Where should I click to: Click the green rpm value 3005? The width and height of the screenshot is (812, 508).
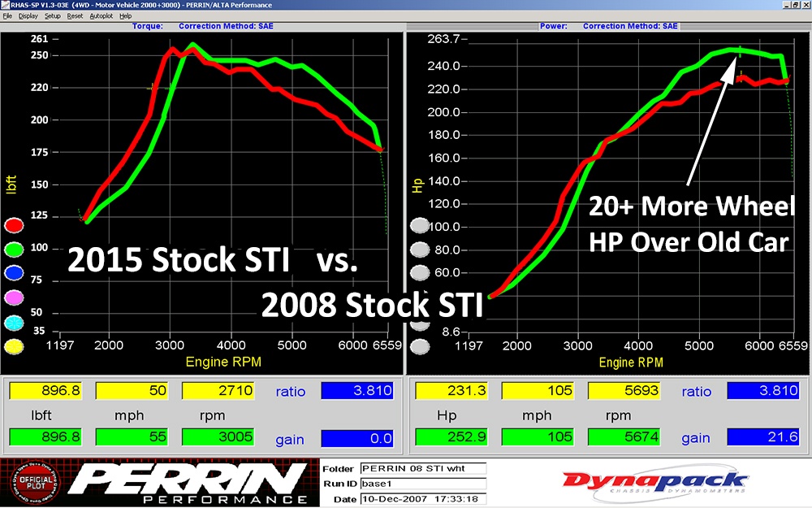click(x=218, y=436)
